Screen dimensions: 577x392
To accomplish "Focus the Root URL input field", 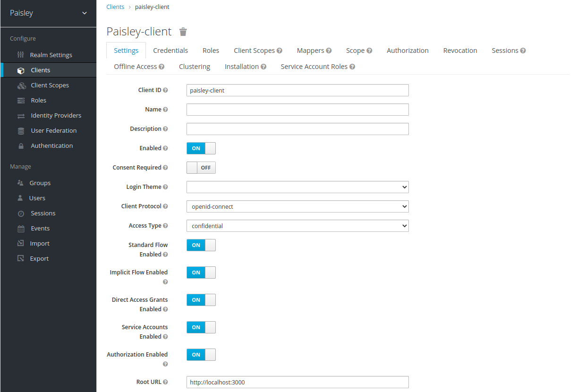I will [297, 382].
